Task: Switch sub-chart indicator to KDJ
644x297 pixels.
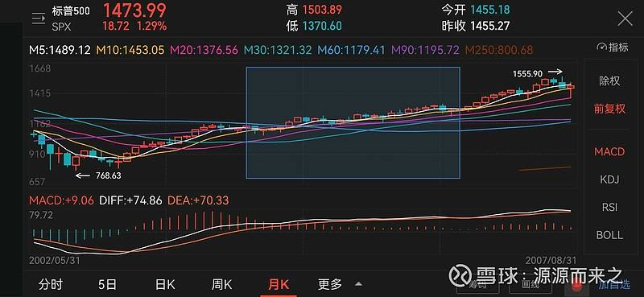Action: 609,179
